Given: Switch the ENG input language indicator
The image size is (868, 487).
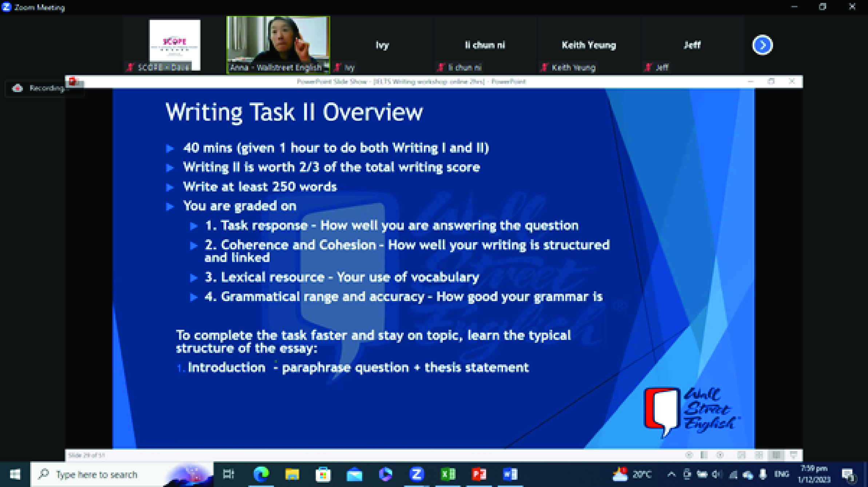Looking at the screenshot, I should pos(781,474).
